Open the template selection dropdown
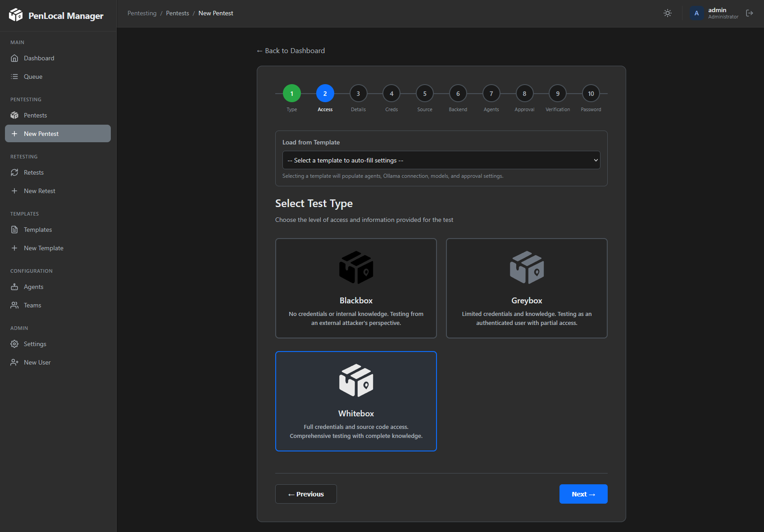Viewport: 764px width, 532px height. pyautogui.click(x=441, y=160)
